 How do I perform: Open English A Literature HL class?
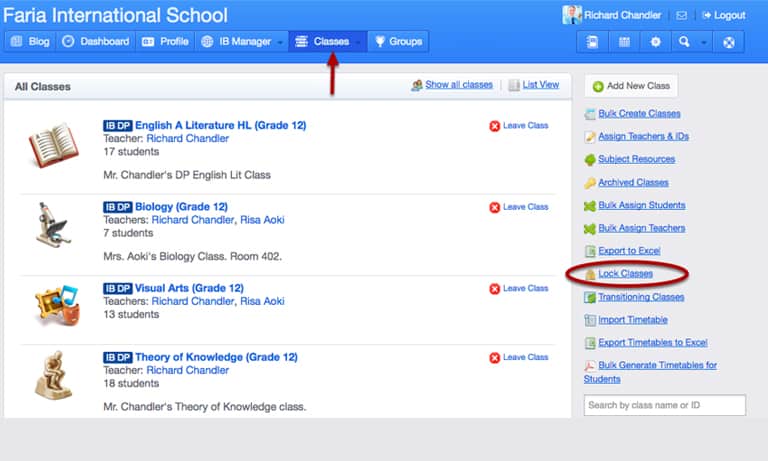(x=220, y=125)
